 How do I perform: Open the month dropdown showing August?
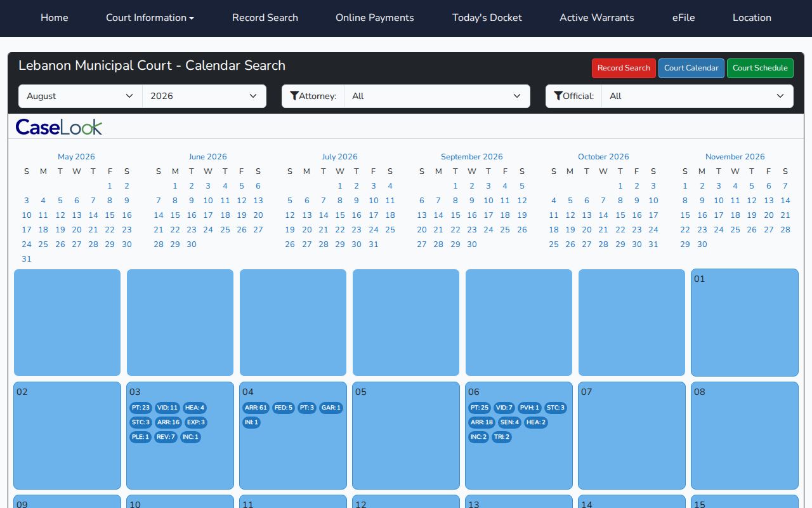pyautogui.click(x=81, y=96)
